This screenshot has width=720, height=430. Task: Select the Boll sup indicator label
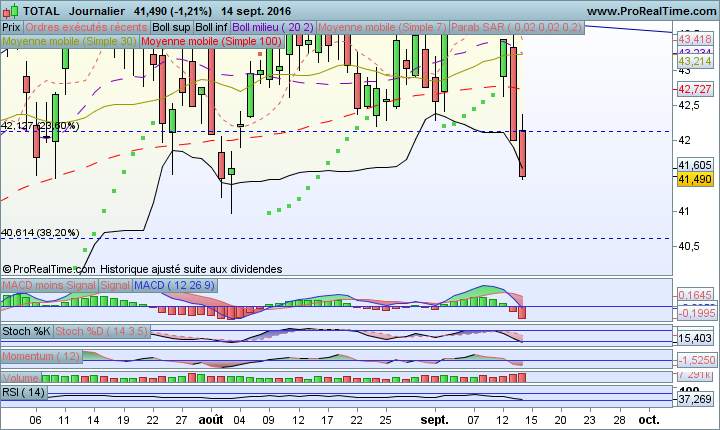pyautogui.click(x=171, y=28)
